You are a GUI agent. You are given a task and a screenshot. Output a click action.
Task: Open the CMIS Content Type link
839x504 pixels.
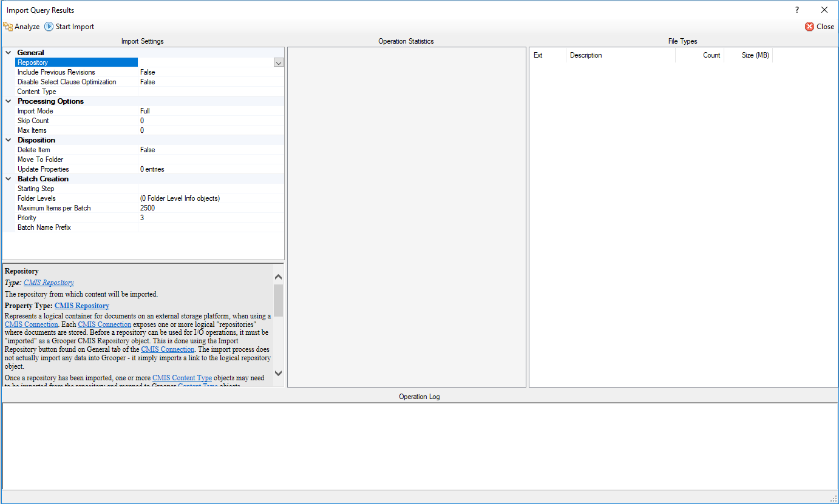click(182, 378)
